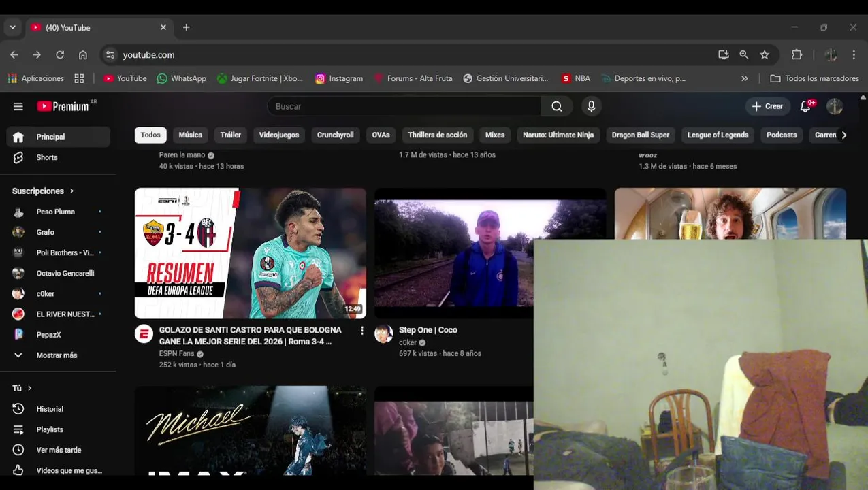The image size is (868, 490).
Task: Open Chrome zoom magnifier icon
Action: 744,55
